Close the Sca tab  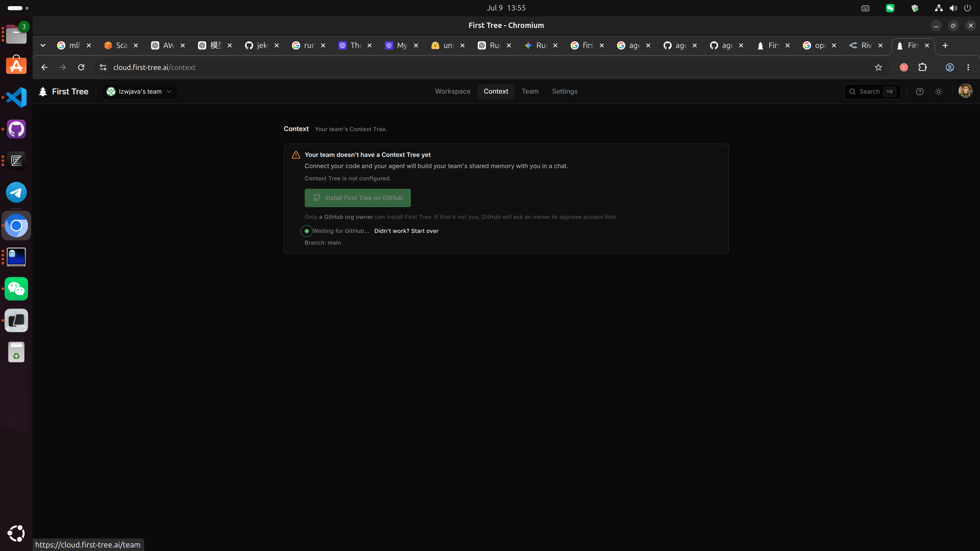click(x=136, y=45)
